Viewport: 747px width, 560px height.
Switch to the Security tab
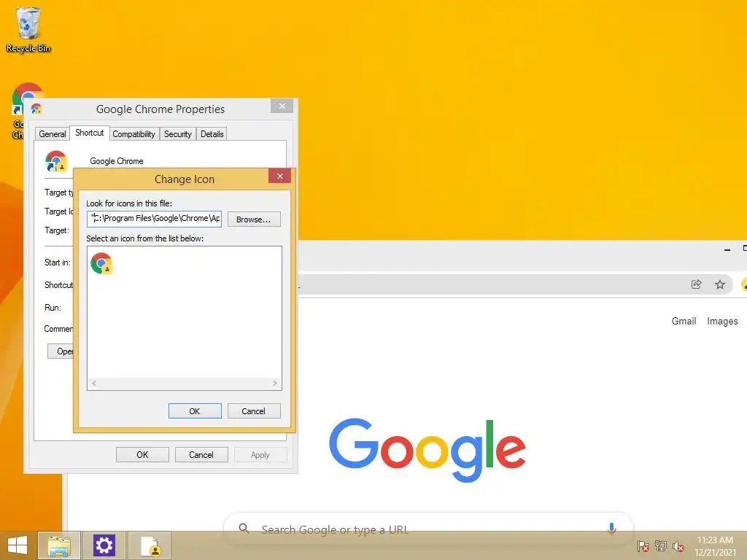tap(178, 134)
